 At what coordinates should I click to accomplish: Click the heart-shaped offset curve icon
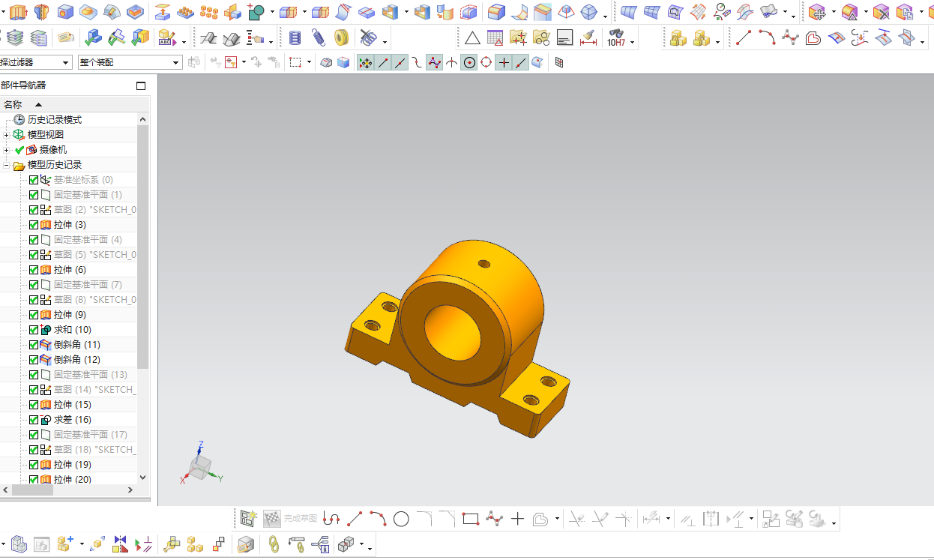[x=813, y=37]
